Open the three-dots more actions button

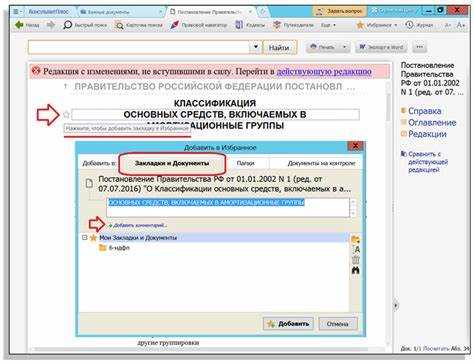[x=420, y=47]
